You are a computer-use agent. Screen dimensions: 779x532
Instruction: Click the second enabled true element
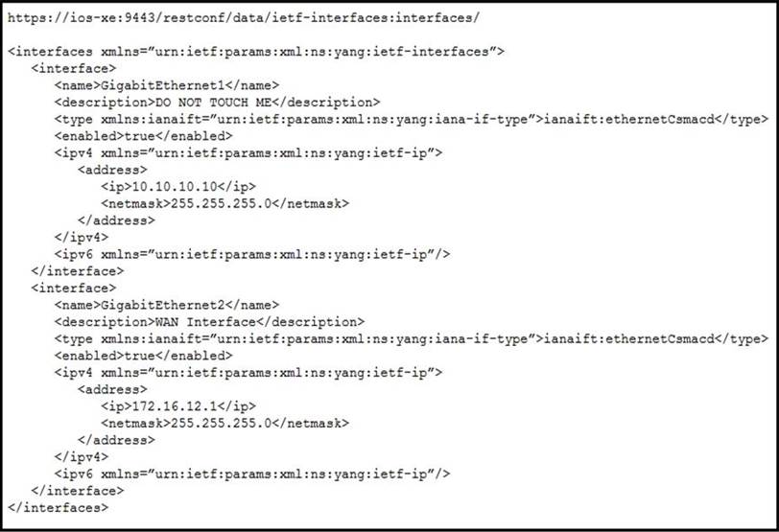coord(143,356)
